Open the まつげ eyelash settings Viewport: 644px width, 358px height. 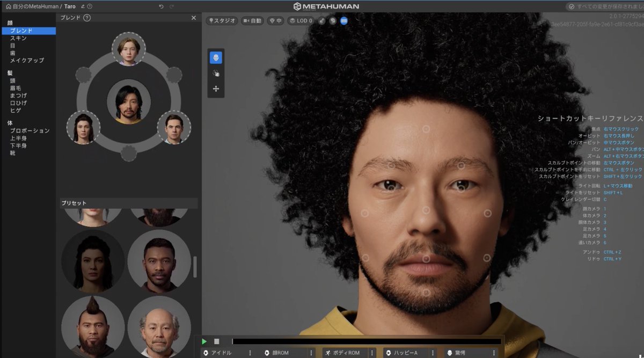[x=18, y=96]
